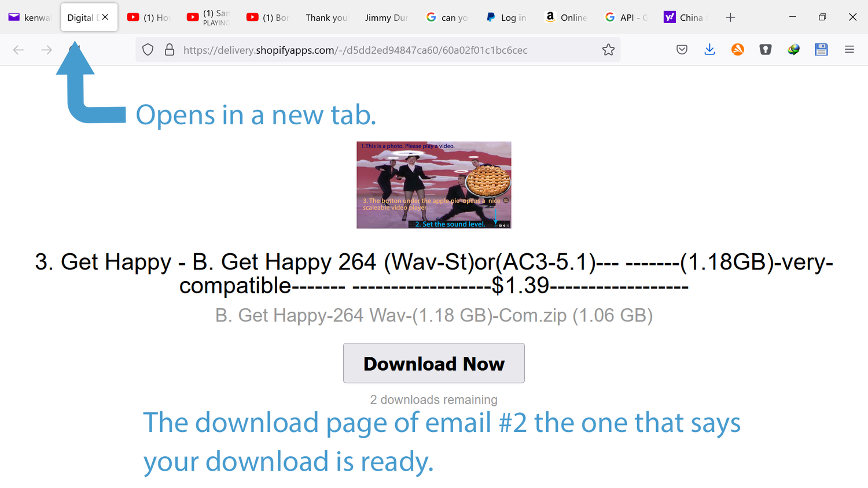Click the URL address bar
The height and width of the screenshot is (488, 868).
(x=376, y=50)
